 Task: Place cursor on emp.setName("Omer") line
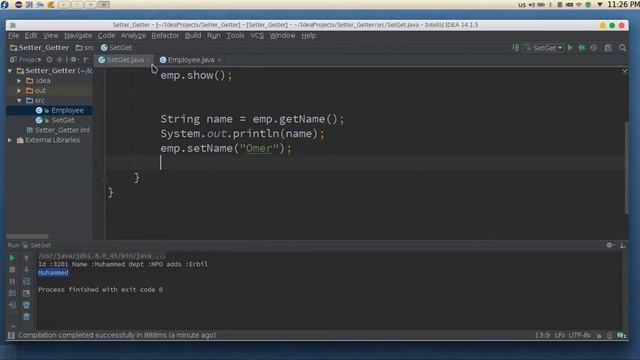click(226, 148)
